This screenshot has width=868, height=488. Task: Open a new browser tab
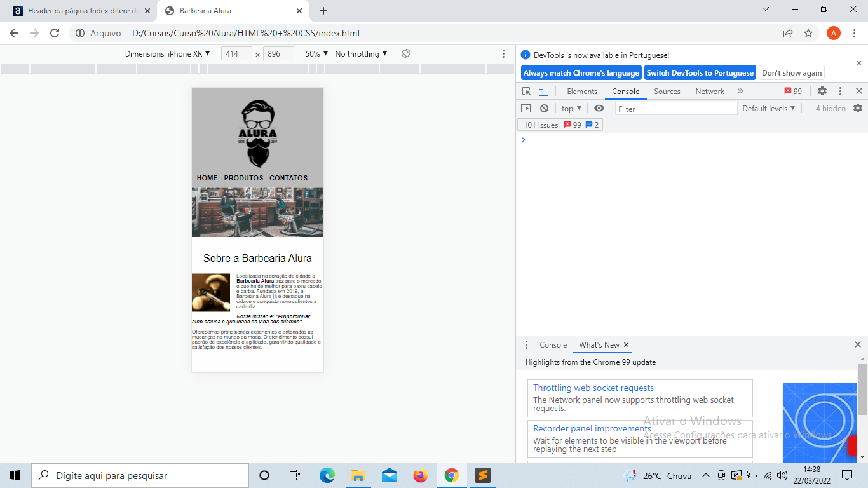(323, 11)
